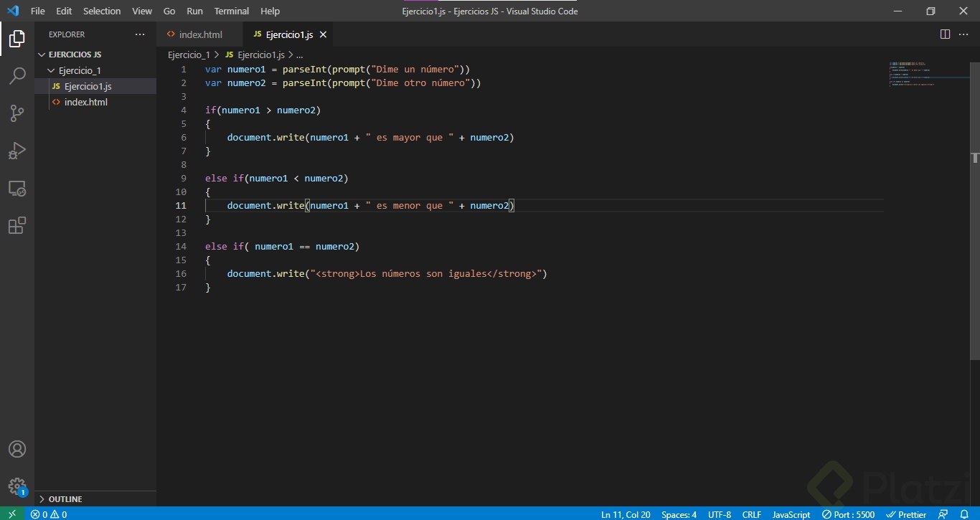Click the EXPLORER panel title
The image size is (980, 520).
click(x=67, y=34)
